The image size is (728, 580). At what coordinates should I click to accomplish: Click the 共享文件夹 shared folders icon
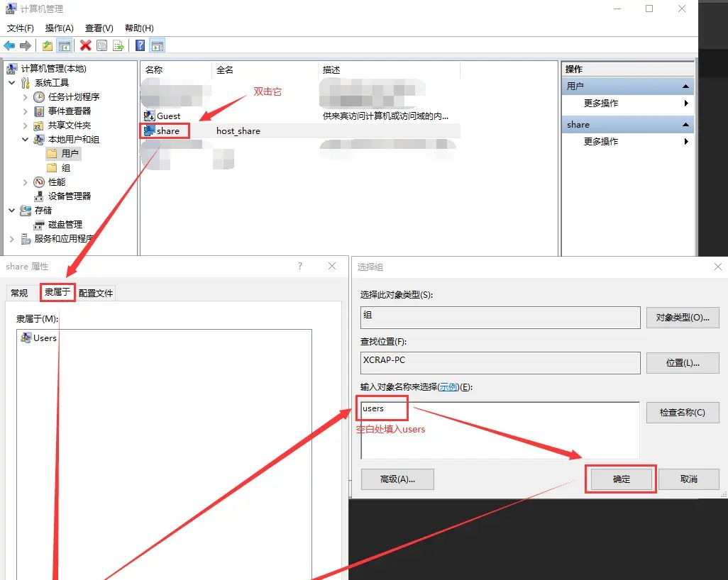tap(38, 126)
